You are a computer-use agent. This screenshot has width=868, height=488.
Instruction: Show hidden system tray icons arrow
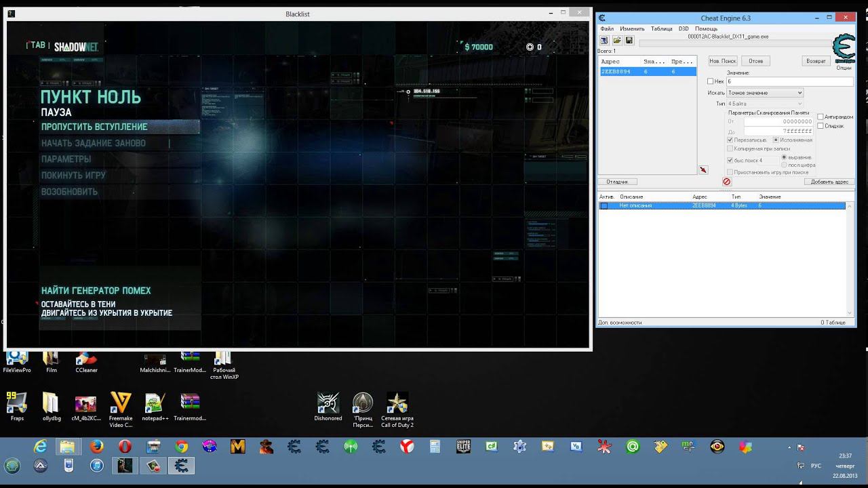pyautogui.click(x=789, y=447)
